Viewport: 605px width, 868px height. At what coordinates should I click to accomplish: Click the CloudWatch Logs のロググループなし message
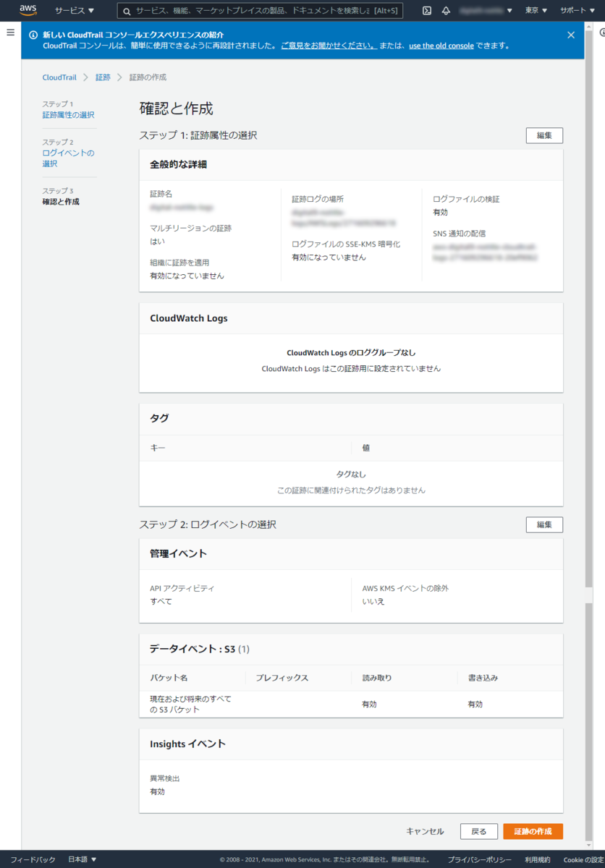point(351,353)
